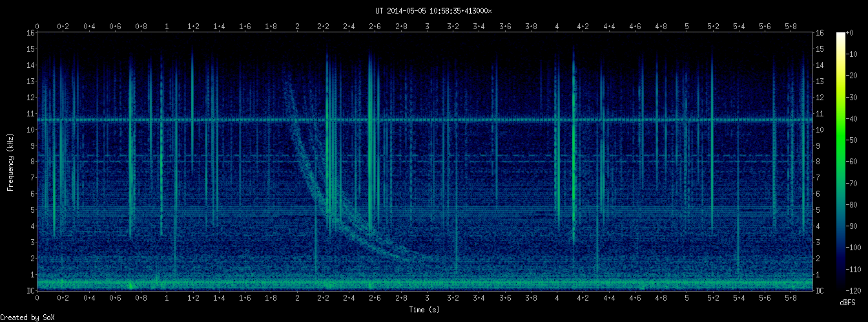Image resolution: width=868 pixels, height=322 pixels.
Task: Click the Time (s) axis label
Action: 424,310
